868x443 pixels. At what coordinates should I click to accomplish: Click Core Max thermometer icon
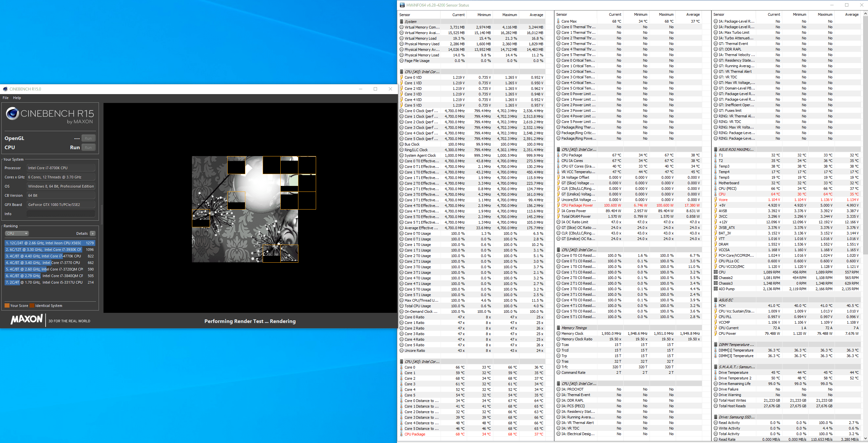558,21
